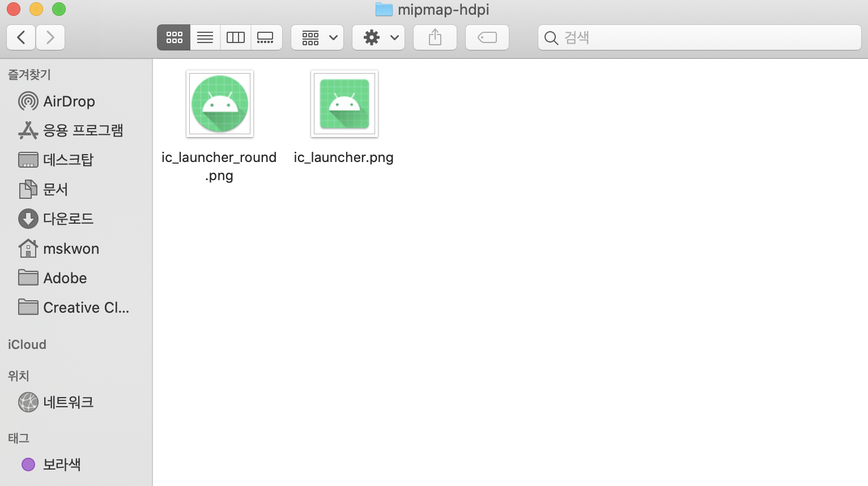The height and width of the screenshot is (486, 868).
Task: Click the documents icon beside 문서
Action: (28, 189)
